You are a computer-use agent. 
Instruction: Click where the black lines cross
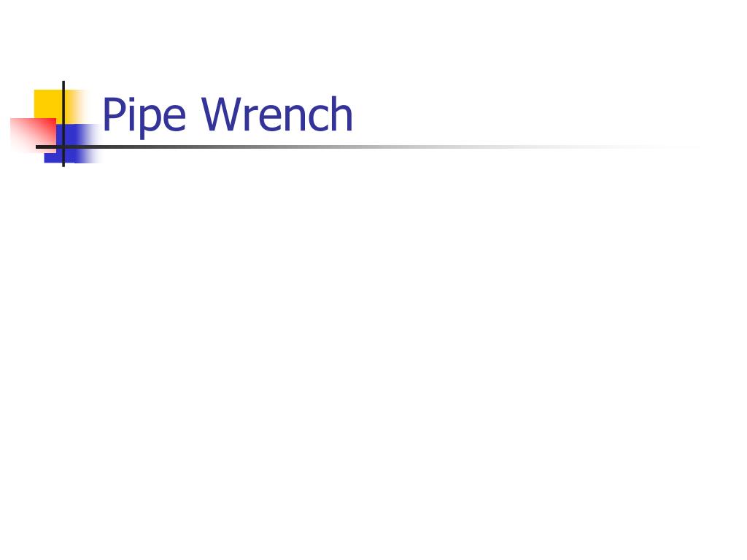[x=63, y=147]
